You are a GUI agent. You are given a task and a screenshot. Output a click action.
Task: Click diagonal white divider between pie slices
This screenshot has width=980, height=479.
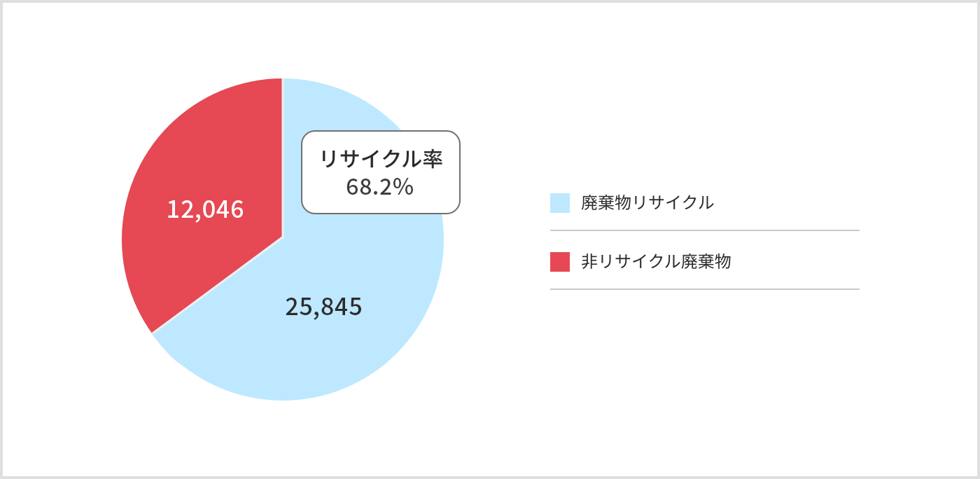(217, 285)
